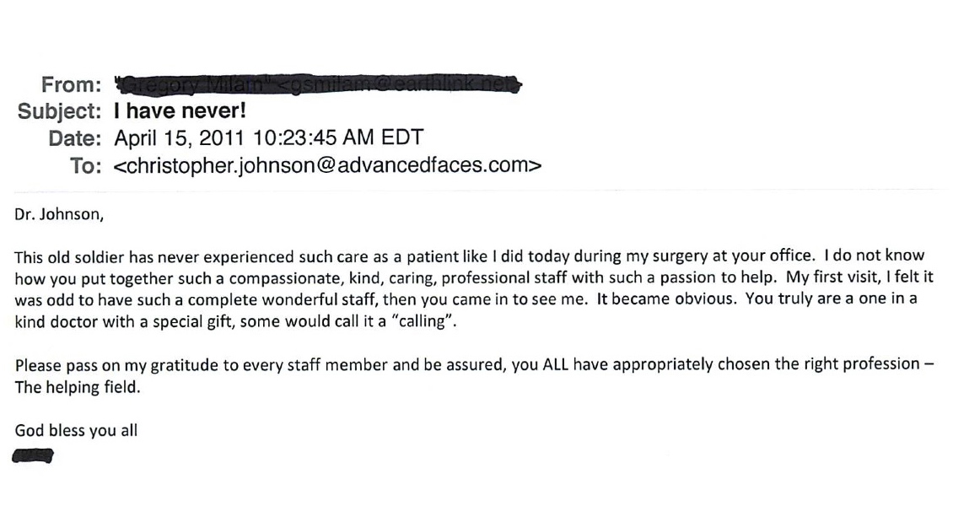
Task: Click the words 'It became obvious.'
Action: pyautogui.click(x=665, y=299)
